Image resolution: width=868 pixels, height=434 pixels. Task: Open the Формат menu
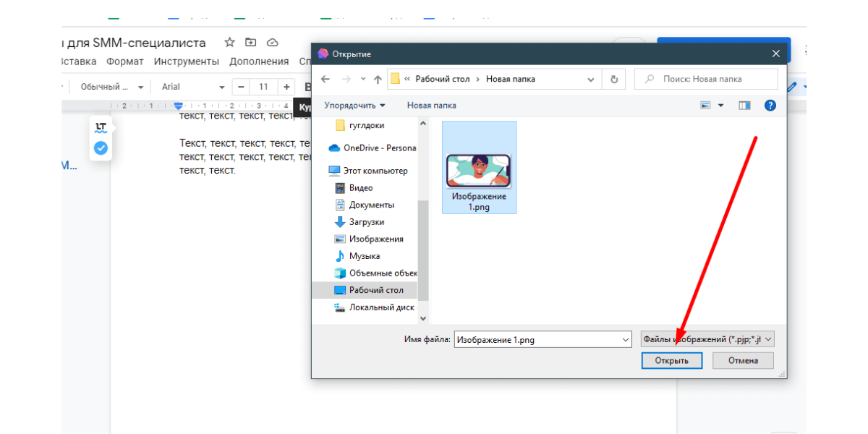click(125, 61)
